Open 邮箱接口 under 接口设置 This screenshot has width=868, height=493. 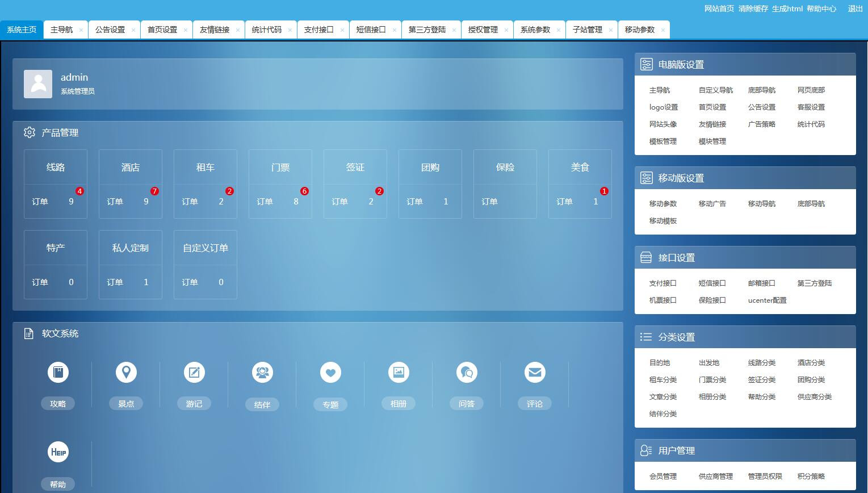[762, 283]
